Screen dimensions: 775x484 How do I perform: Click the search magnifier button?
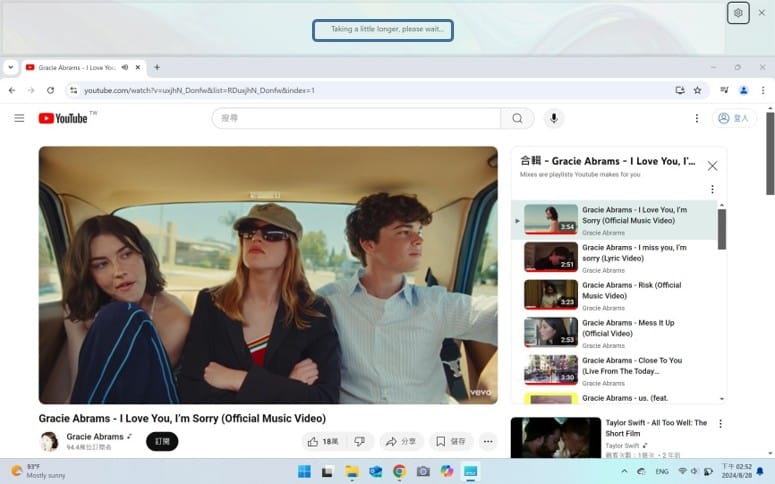517,118
